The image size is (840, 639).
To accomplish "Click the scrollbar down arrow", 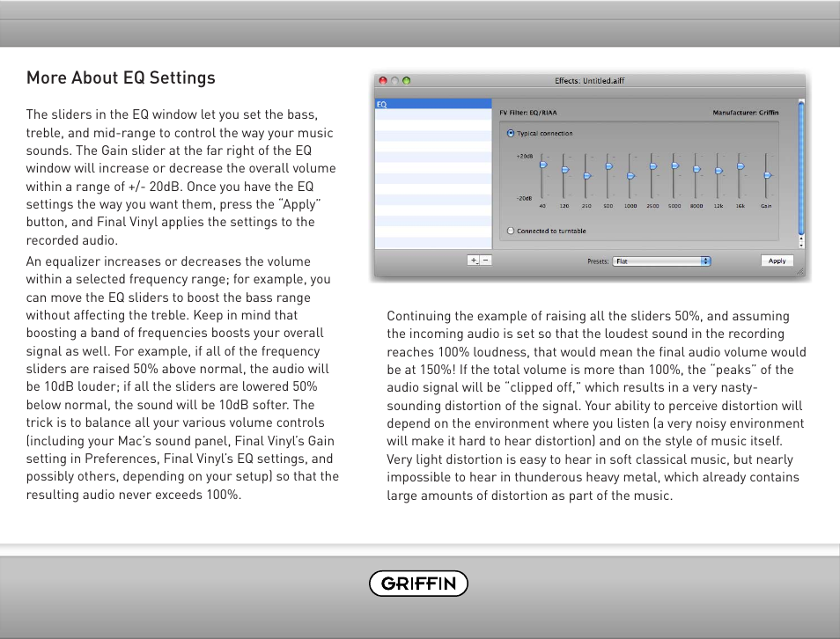I will pyautogui.click(x=801, y=245).
